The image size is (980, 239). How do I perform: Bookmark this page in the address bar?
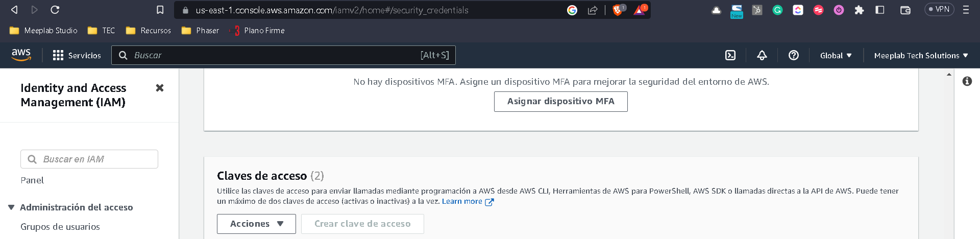pyautogui.click(x=160, y=10)
